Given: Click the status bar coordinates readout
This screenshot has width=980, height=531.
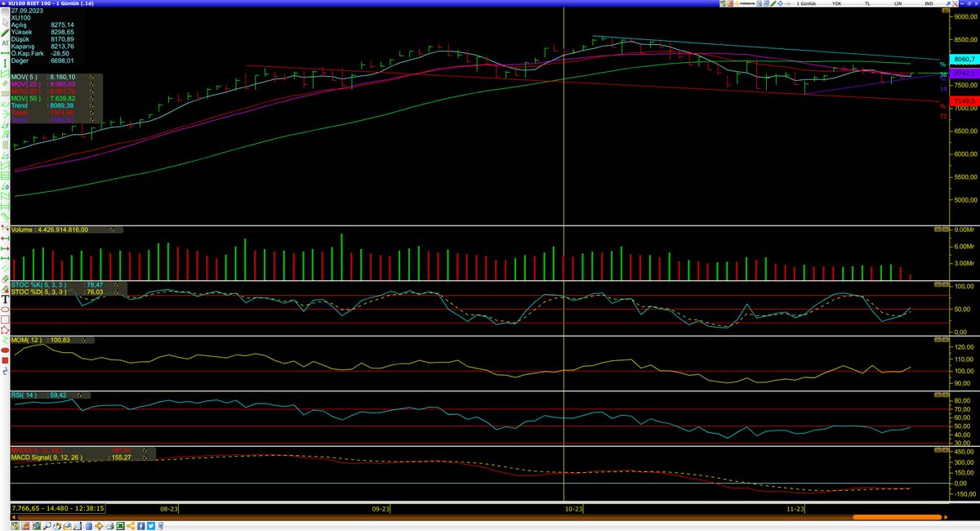Looking at the screenshot, I should tap(57, 507).
